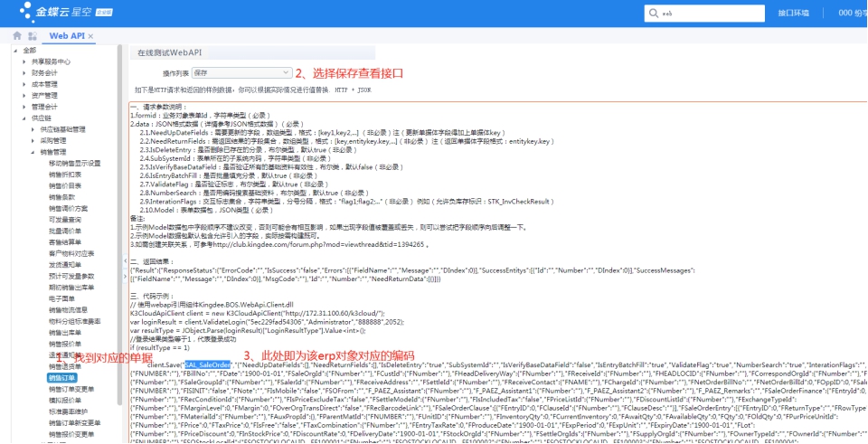Click the search magnifier icon in header
Screen dimensions: 868x444
(655, 14)
